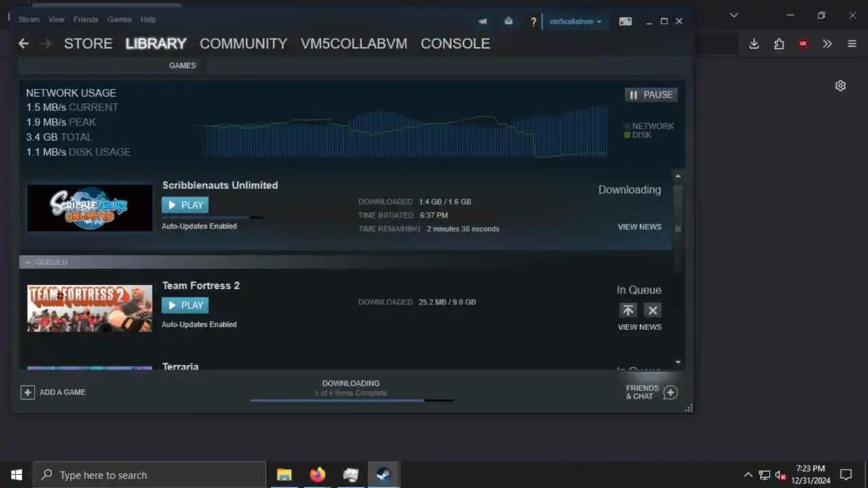The image size is (868, 488).
Task: List all Firefox tabs dropdown arrow
Action: [733, 15]
